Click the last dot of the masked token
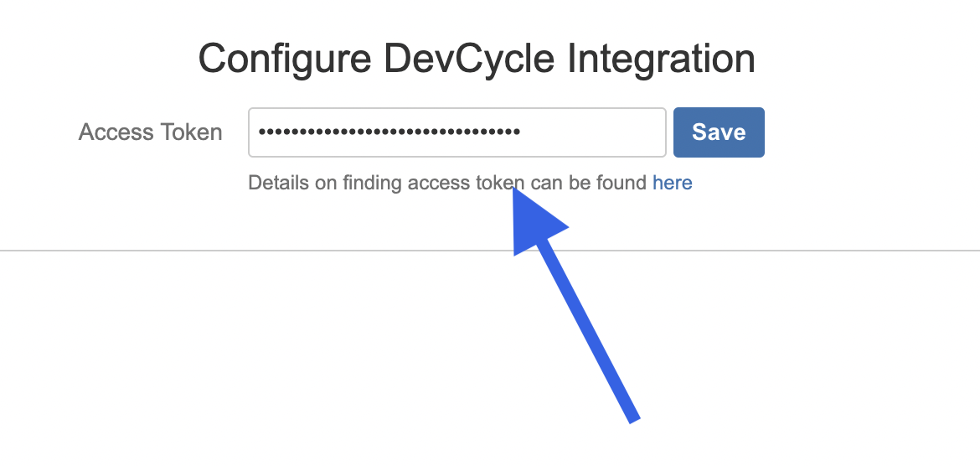The height and width of the screenshot is (466, 980). (x=517, y=132)
